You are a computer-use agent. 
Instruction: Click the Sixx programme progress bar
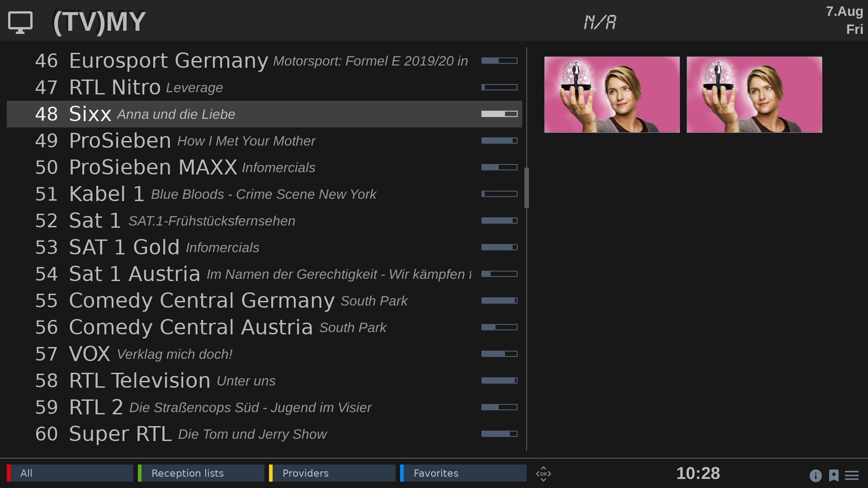(500, 114)
